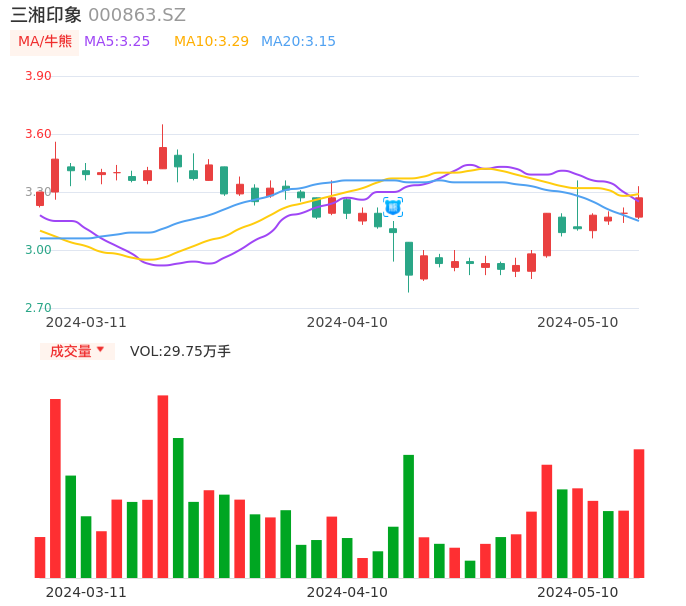Click the 2024-04-10 date on the price axis

(347, 322)
